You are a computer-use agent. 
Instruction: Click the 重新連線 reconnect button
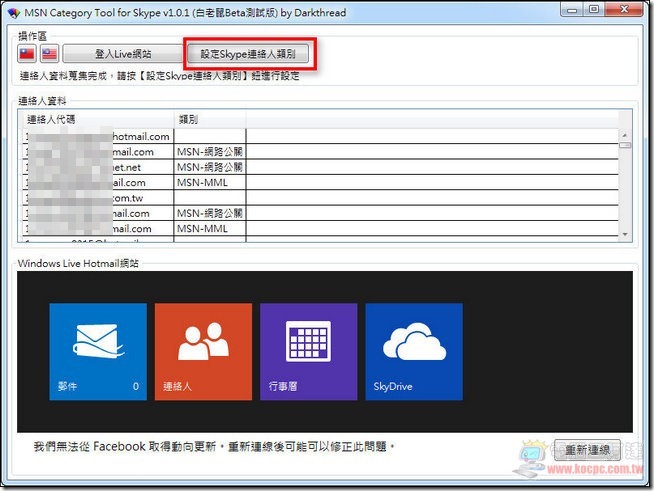point(587,450)
